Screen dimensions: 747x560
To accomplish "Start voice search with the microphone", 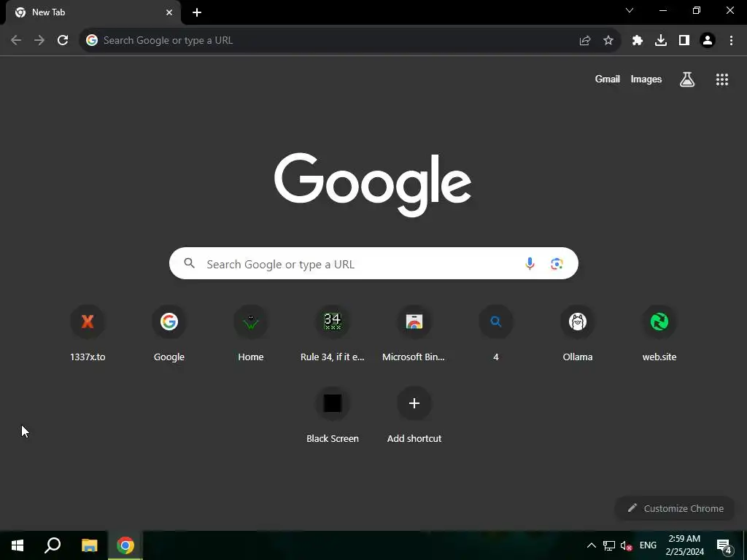I will (530, 263).
